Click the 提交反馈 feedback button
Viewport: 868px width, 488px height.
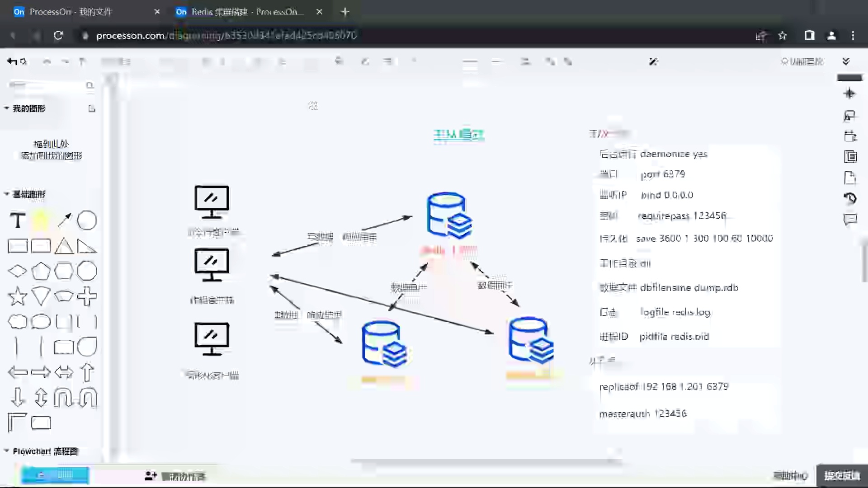tap(842, 475)
